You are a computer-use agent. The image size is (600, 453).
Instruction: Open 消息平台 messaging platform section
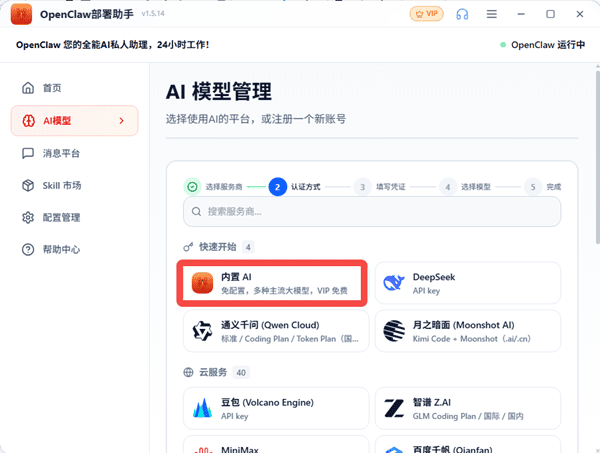click(74, 153)
